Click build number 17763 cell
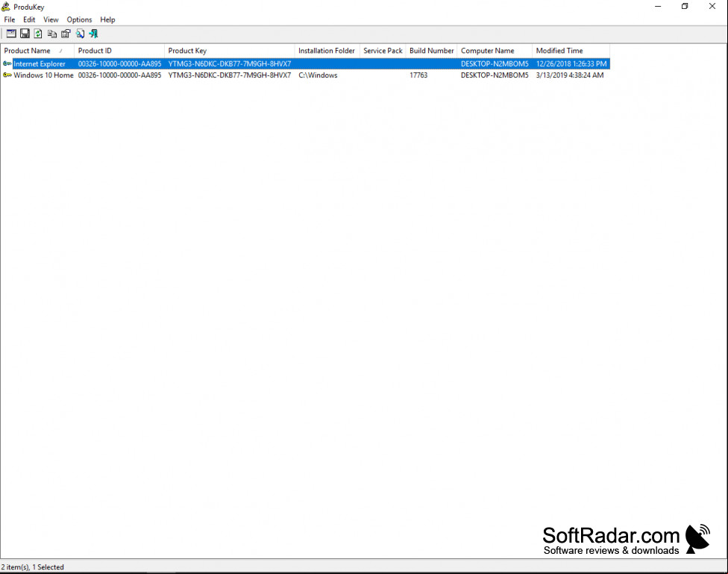728x574 pixels. point(418,75)
